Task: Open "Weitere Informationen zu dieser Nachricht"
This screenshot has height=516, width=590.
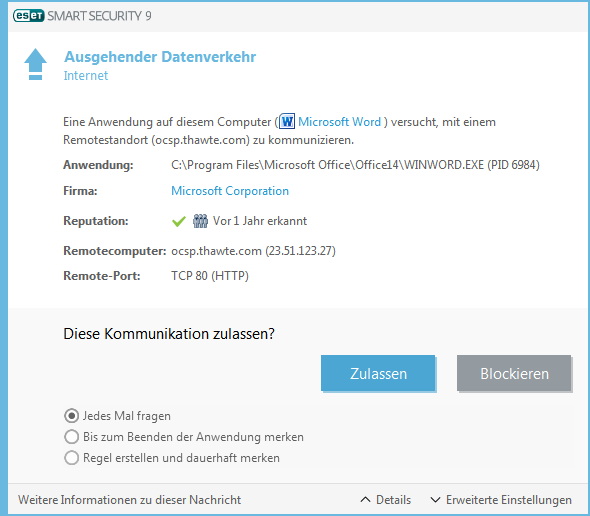Action: tap(129, 500)
